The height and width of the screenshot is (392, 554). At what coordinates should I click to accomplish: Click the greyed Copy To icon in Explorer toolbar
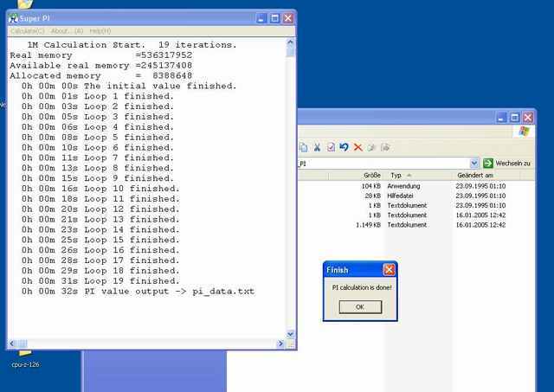[384, 148]
